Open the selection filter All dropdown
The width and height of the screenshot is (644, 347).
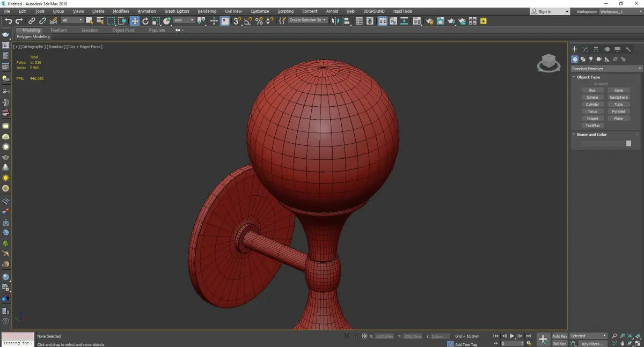pyautogui.click(x=72, y=20)
